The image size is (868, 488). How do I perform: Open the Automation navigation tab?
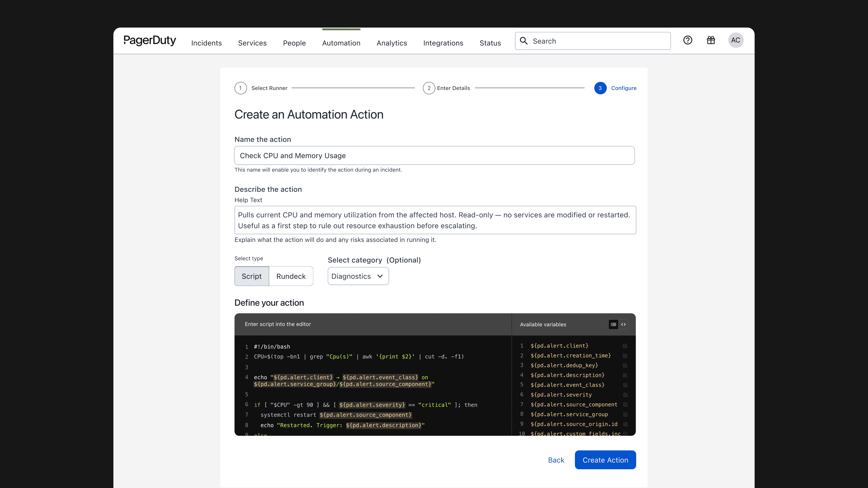click(341, 43)
